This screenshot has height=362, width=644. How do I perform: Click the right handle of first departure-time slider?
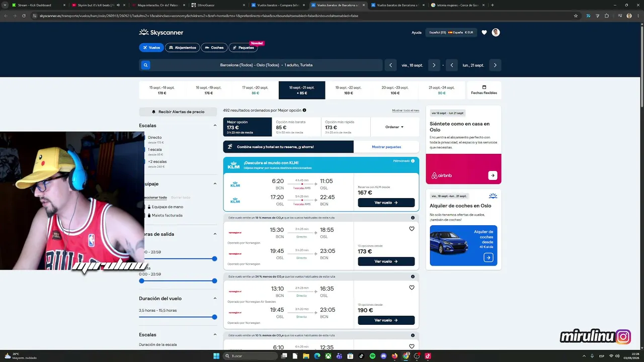(x=214, y=258)
